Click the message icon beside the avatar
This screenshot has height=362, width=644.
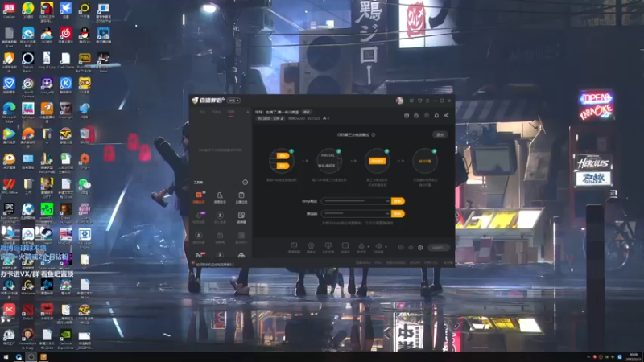411,101
